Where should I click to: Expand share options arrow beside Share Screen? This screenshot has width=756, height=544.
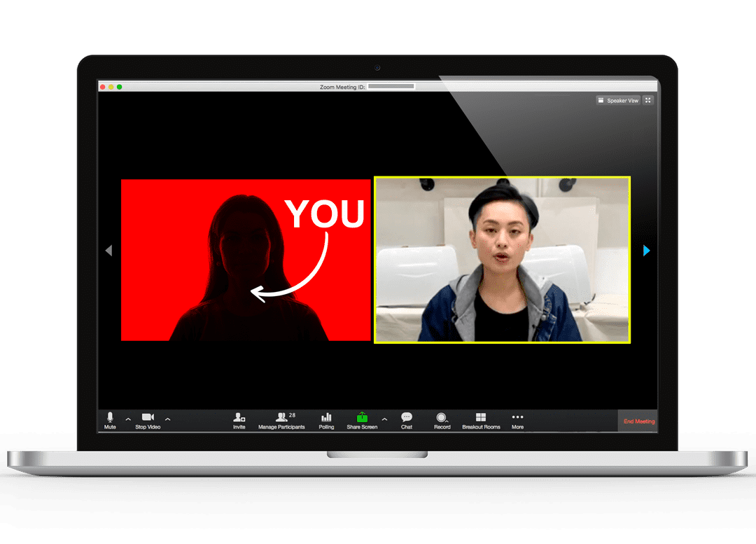(384, 419)
